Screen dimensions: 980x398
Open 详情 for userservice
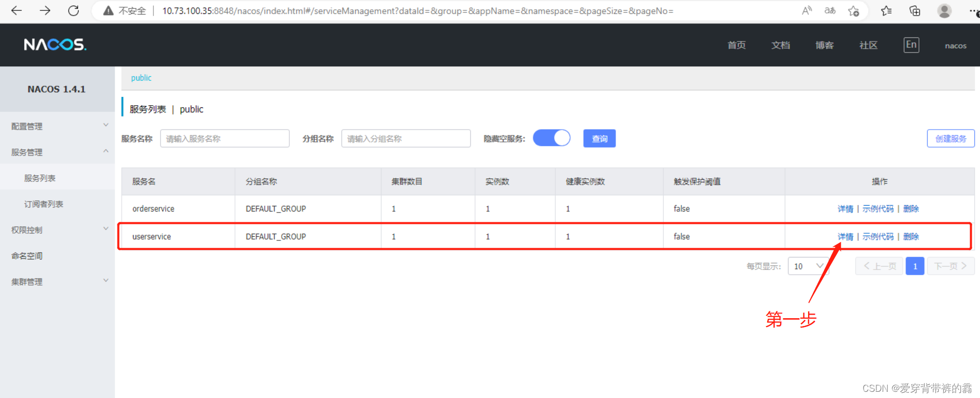(845, 236)
